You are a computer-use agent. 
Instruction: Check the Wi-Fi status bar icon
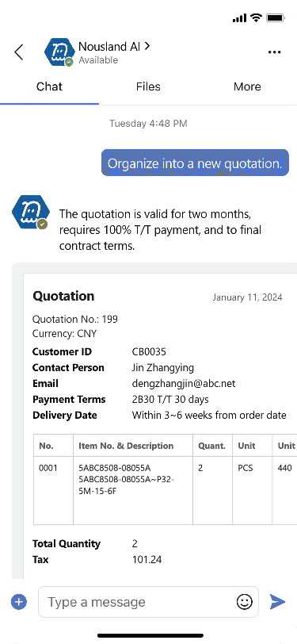(257, 17)
